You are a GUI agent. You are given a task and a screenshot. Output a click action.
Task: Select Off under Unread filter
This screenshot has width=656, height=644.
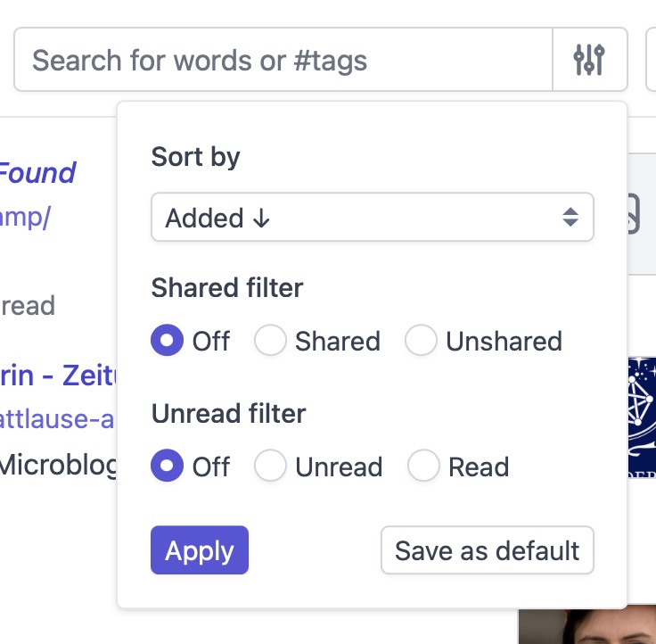click(x=167, y=466)
